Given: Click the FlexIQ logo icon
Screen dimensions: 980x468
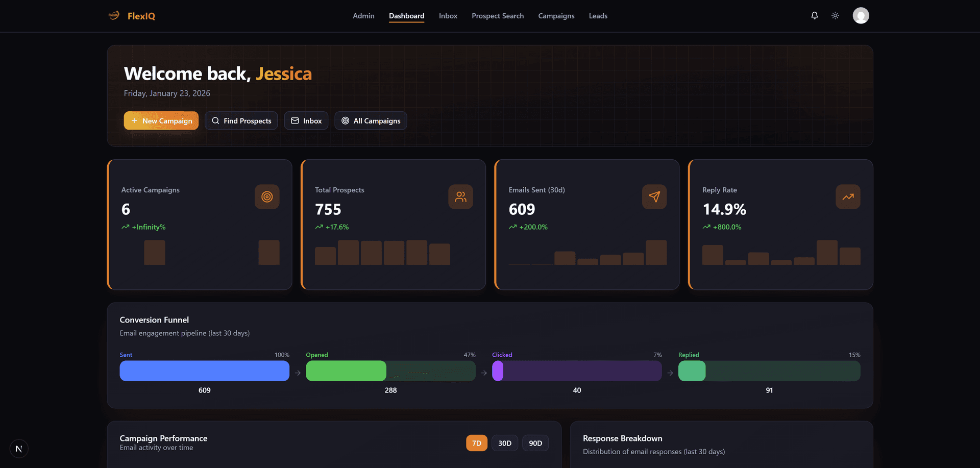Looking at the screenshot, I should click(x=113, y=15).
